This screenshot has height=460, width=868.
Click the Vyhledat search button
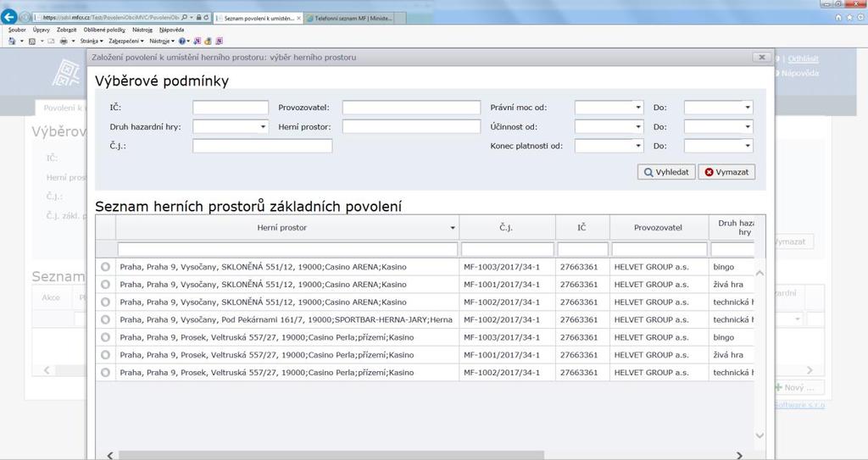click(666, 172)
